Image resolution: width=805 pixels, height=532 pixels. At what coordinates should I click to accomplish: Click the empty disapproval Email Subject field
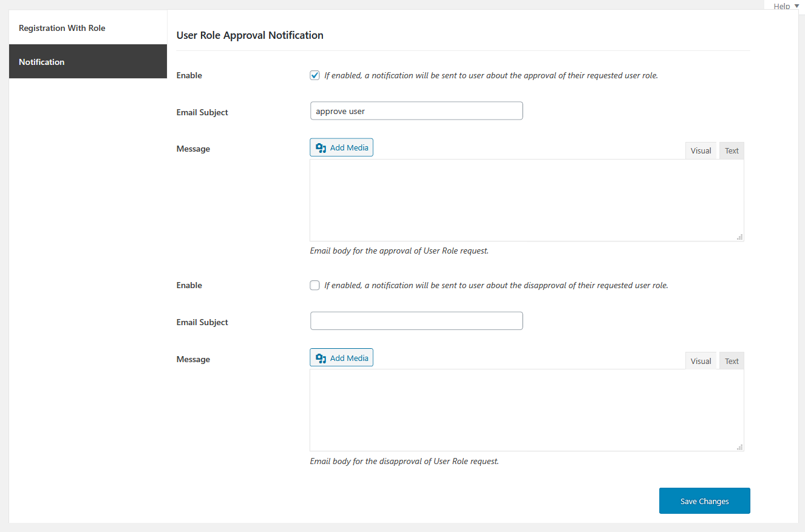(416, 320)
